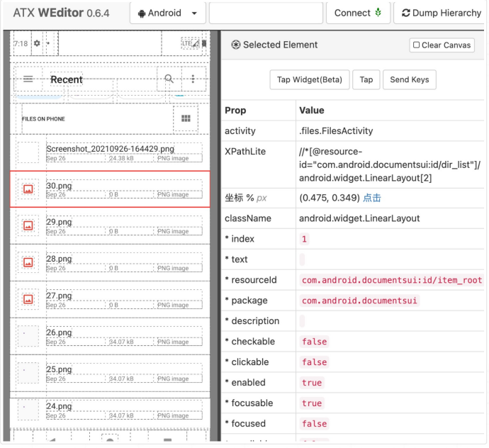Click the image icon beside 27.png
The image size is (489, 448).
point(28,299)
